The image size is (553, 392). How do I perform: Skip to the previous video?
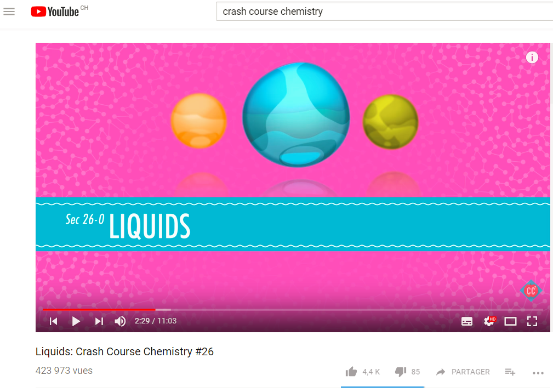(x=54, y=321)
